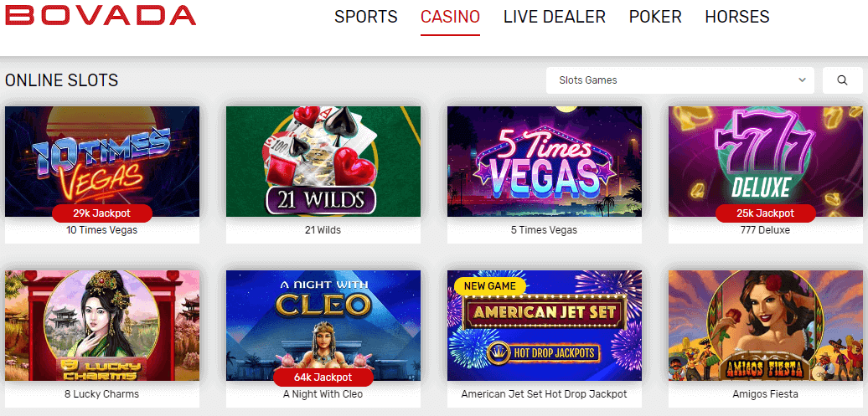Go to the Live Dealer section

554,17
